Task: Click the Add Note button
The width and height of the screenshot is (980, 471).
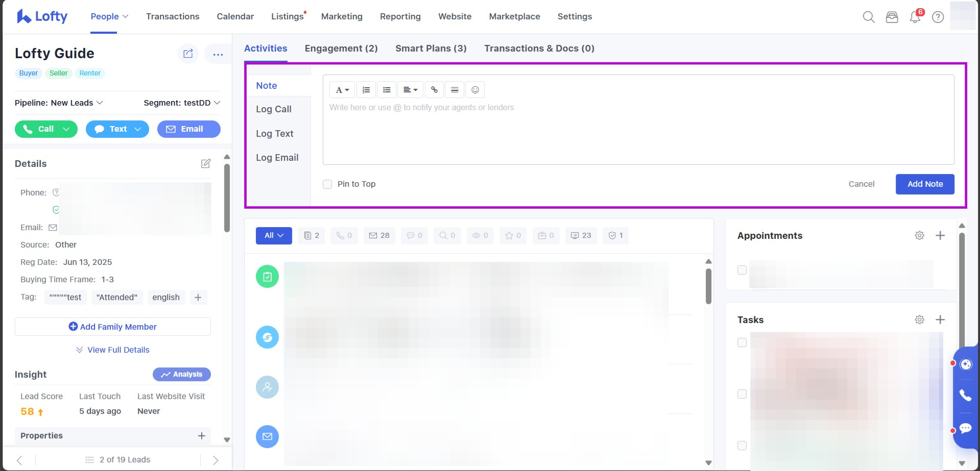Action: click(x=924, y=184)
